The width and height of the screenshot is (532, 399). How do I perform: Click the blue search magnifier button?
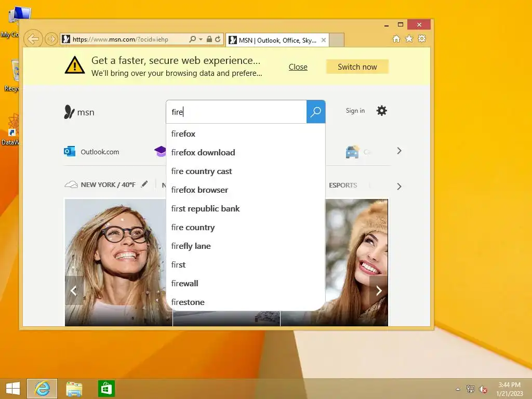click(x=316, y=112)
